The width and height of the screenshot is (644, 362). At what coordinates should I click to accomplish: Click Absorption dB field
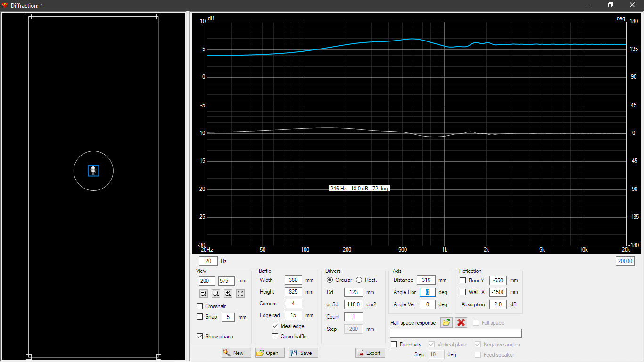click(x=498, y=304)
